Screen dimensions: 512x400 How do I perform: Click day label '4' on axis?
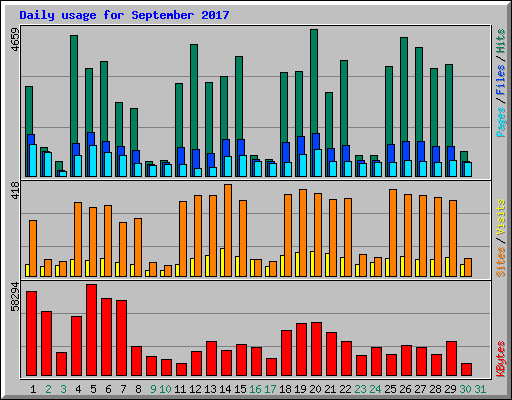pyautogui.click(x=78, y=389)
